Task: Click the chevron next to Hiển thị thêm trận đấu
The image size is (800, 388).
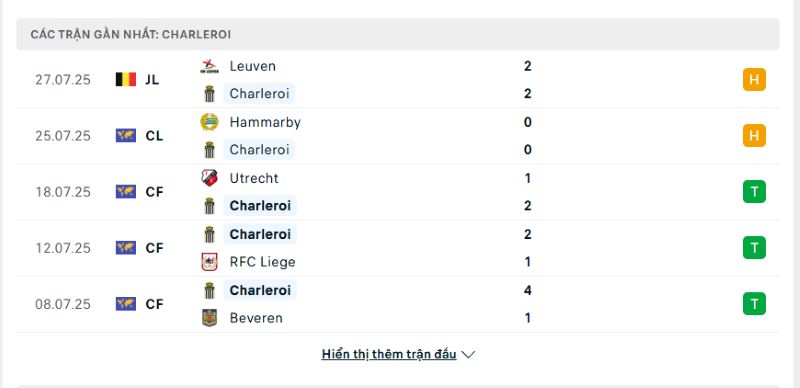Action: coord(468,354)
